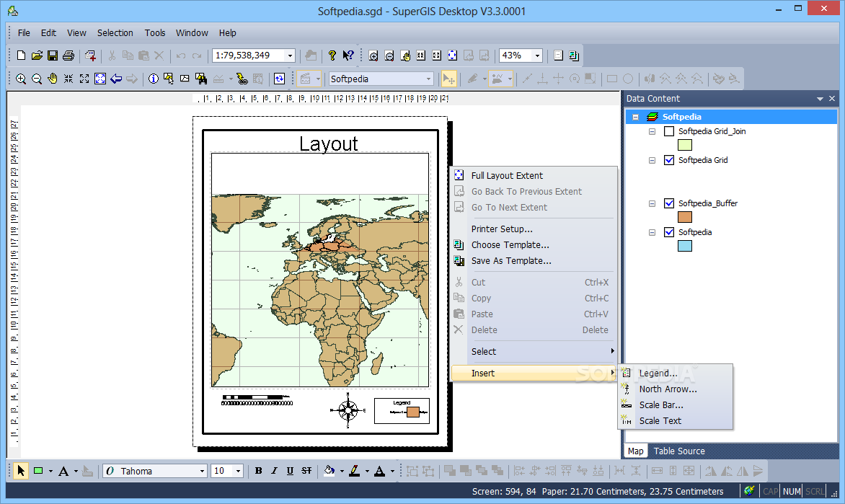Open the 43% zoom percentage dropdown
The image size is (845, 504).
[537, 56]
